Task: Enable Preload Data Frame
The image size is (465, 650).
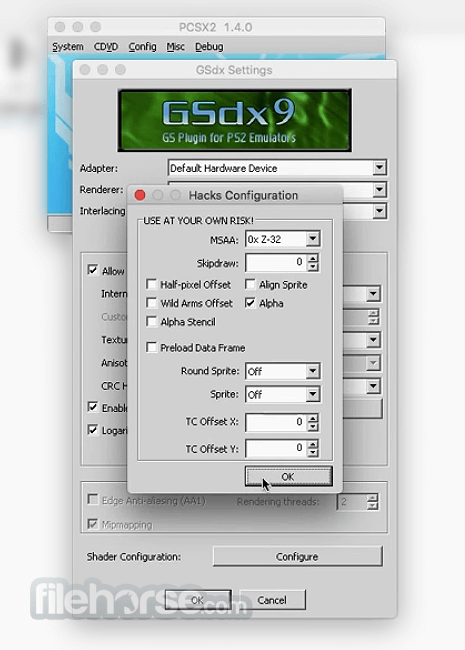Action: 152,347
